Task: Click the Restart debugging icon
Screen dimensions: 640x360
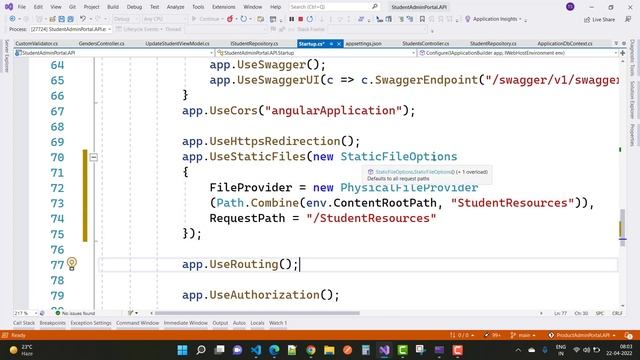Action: point(310,19)
